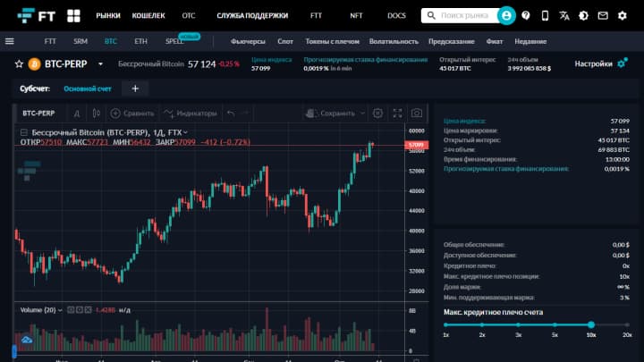Open the FTX logo home link

36,15
